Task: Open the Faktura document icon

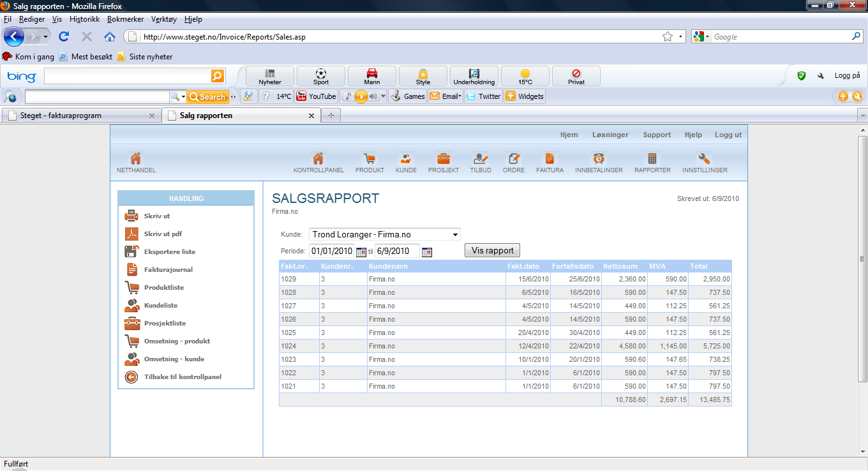Action: point(550,158)
